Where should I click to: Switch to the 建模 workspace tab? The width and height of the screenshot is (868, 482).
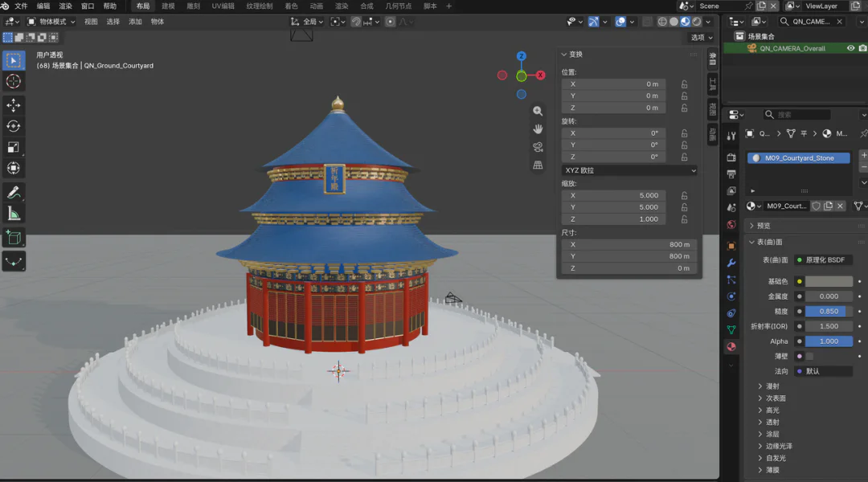pos(168,6)
